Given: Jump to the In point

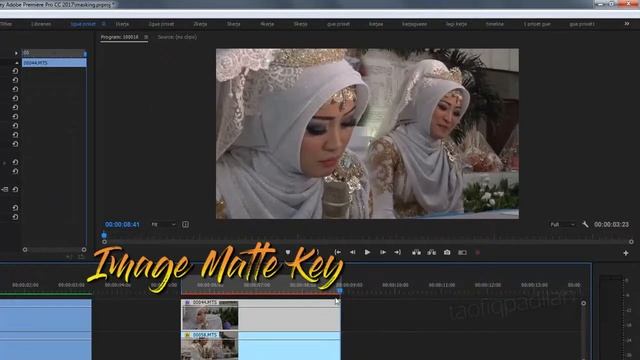Looking at the screenshot, I should point(338,252).
